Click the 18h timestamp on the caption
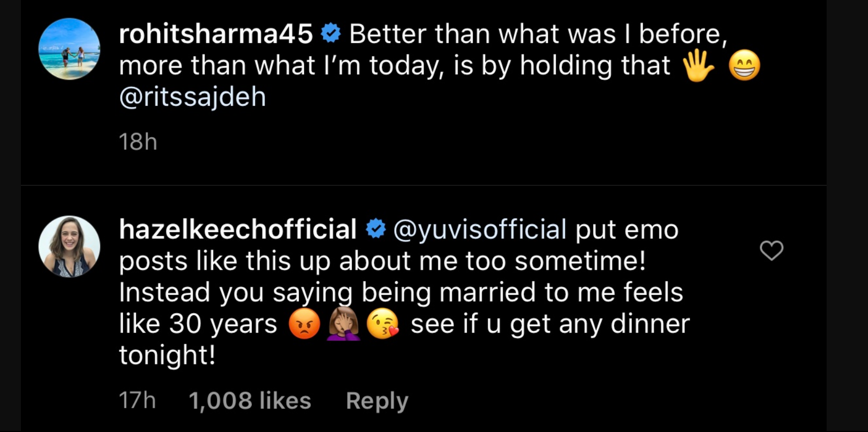868x432 pixels. coord(138,142)
